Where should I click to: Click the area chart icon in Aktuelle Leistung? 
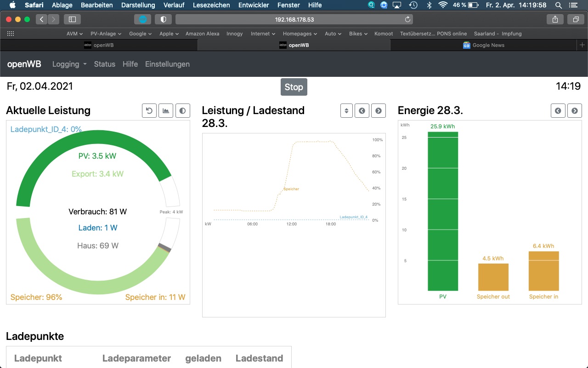[166, 111]
